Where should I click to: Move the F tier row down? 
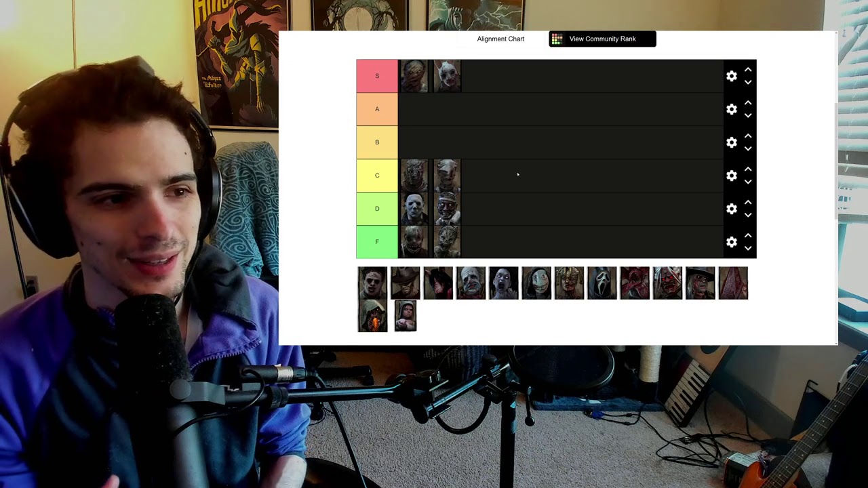coord(748,249)
